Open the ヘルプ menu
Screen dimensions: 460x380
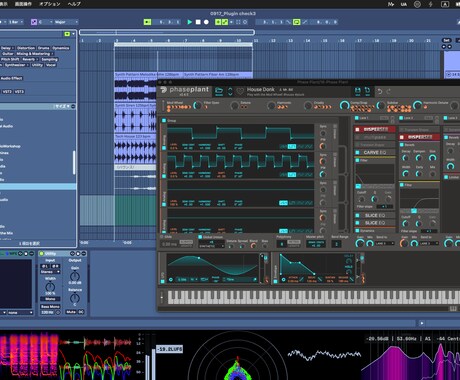tap(74, 4)
